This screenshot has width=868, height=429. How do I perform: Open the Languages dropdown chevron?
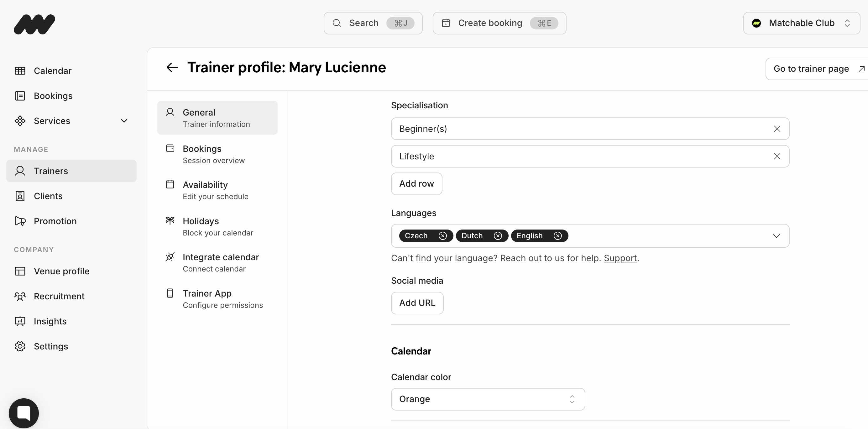click(776, 236)
